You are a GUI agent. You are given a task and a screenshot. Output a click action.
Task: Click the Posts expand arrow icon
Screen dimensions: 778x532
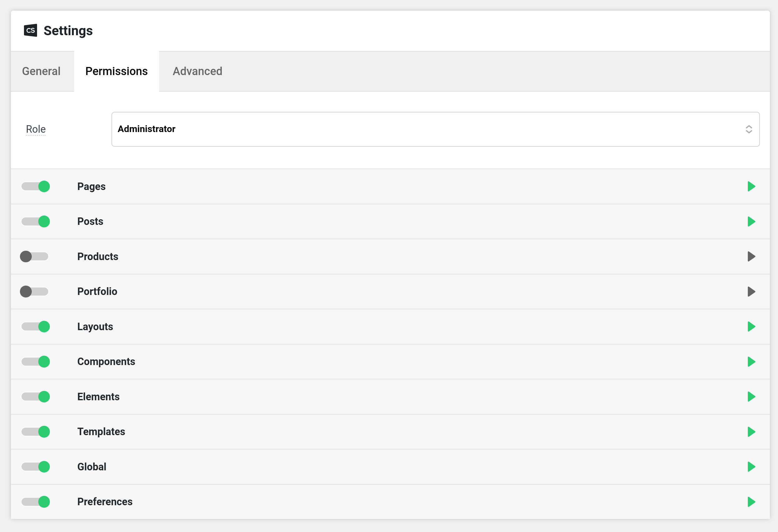point(751,221)
